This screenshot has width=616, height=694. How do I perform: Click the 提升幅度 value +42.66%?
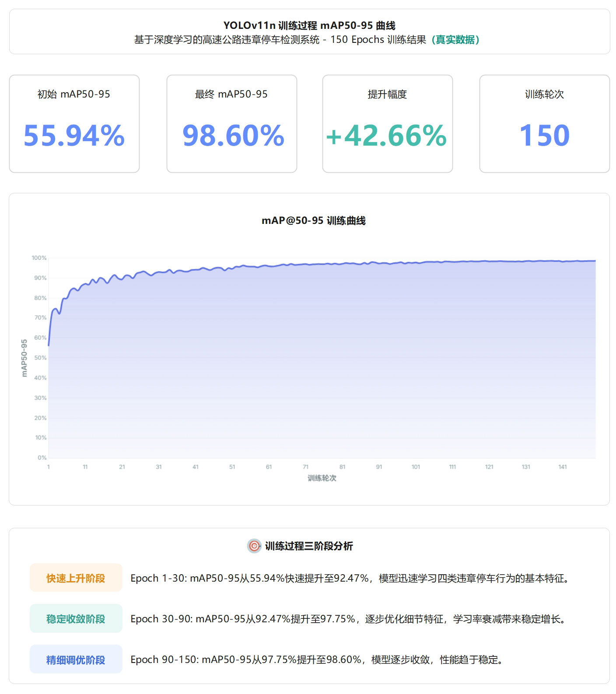click(x=387, y=136)
